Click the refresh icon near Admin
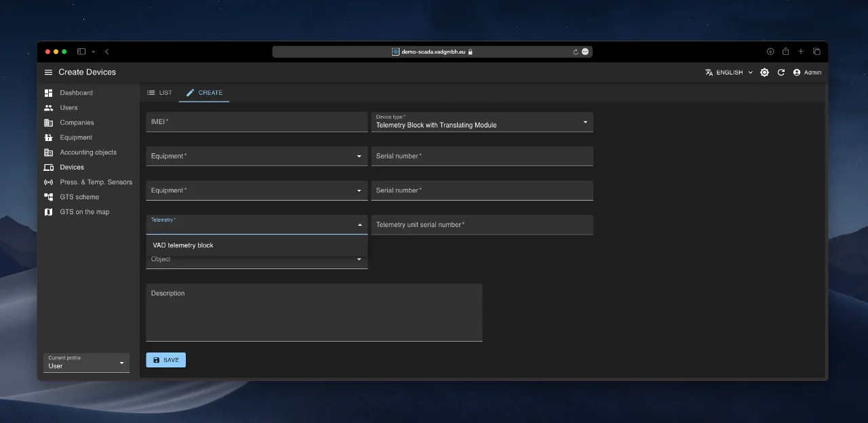The image size is (868, 423). point(781,73)
